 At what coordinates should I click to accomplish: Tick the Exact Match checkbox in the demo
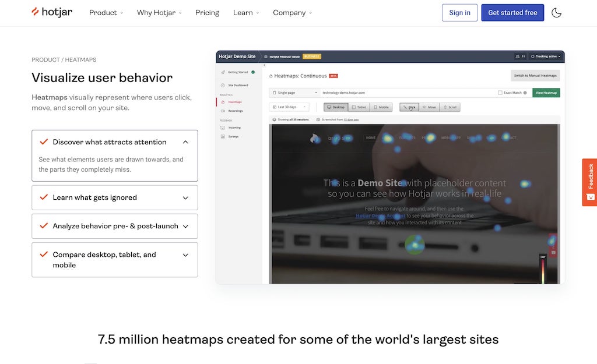click(x=500, y=93)
